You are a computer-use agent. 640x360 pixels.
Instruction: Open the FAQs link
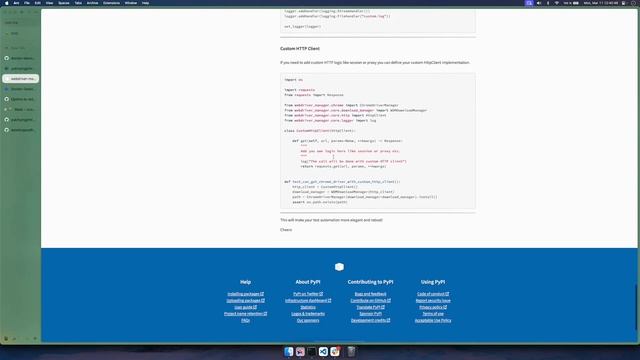tap(245, 320)
